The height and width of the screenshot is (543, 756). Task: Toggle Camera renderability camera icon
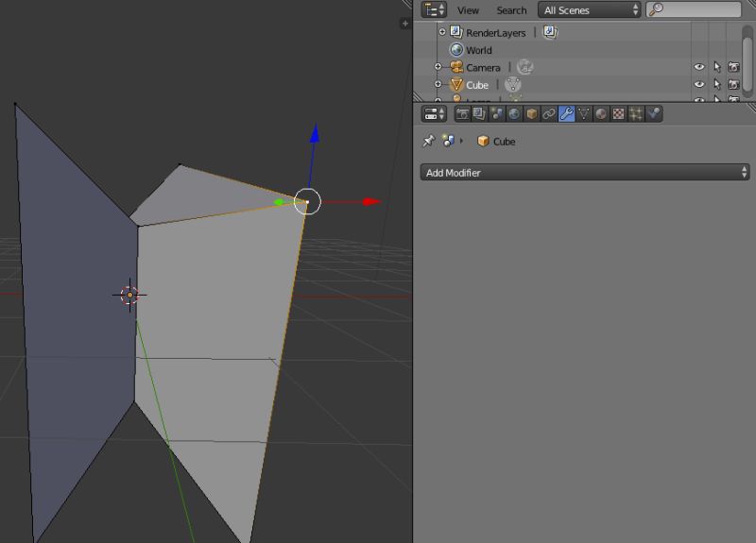tap(734, 67)
